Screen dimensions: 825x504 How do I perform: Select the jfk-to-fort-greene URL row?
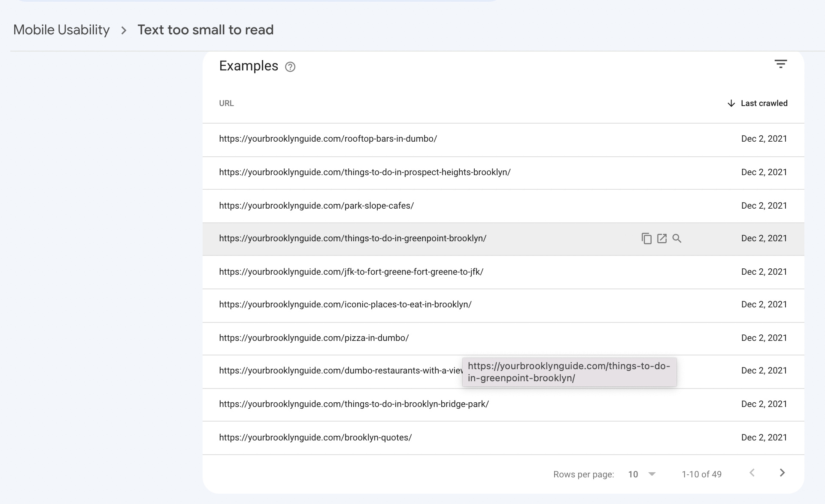pyautogui.click(x=503, y=272)
